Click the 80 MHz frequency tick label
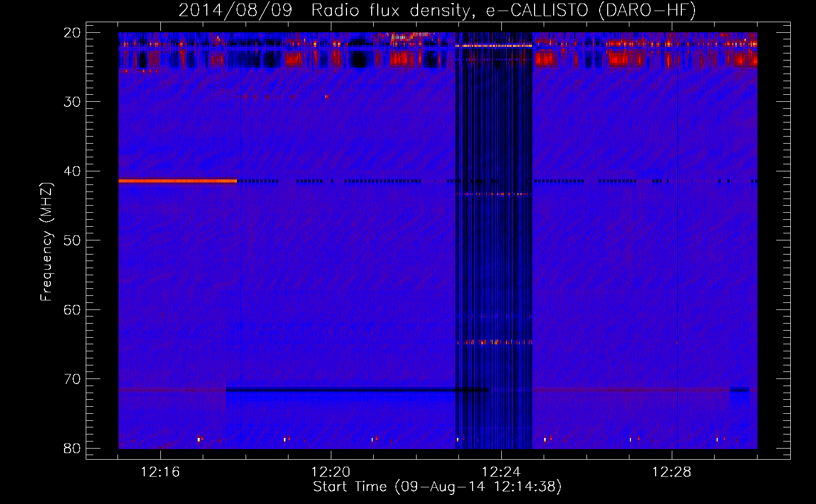The width and height of the screenshot is (816, 504). tap(72, 449)
